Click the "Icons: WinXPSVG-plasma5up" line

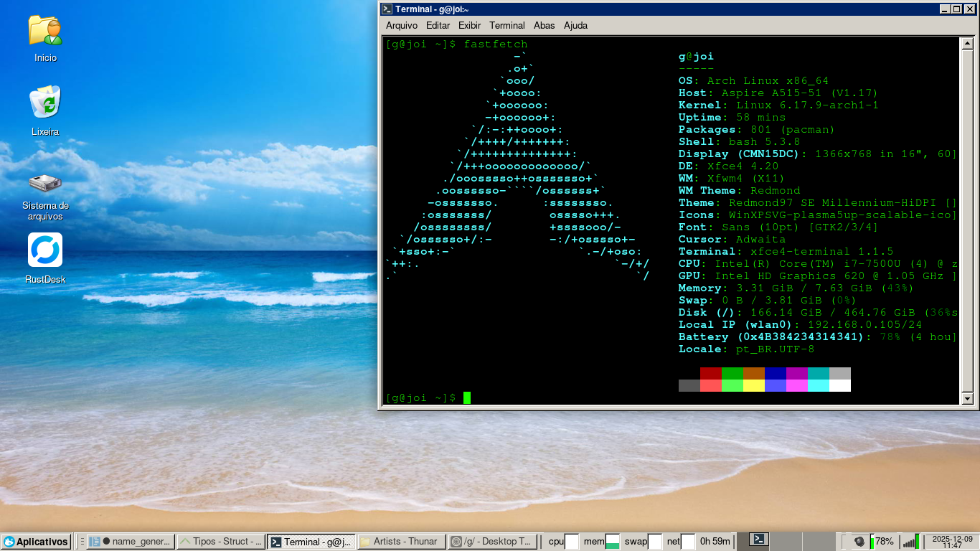point(819,215)
